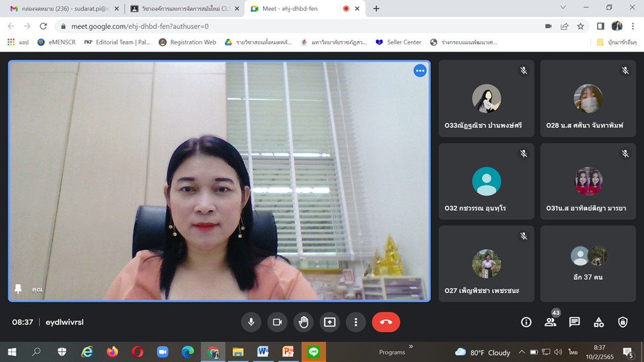644x362 pixels.
Task: Open meeting details info icon
Action: pyautogui.click(x=526, y=322)
